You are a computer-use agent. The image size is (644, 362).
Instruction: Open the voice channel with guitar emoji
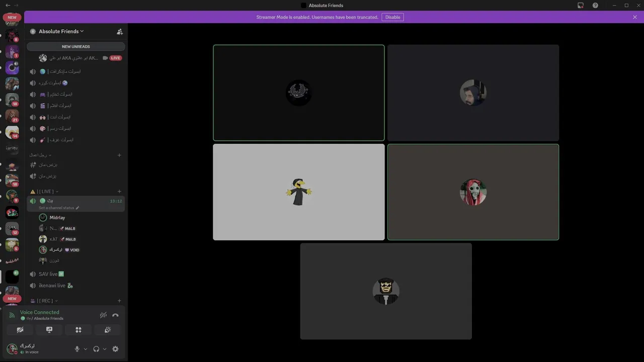[x=75, y=140]
